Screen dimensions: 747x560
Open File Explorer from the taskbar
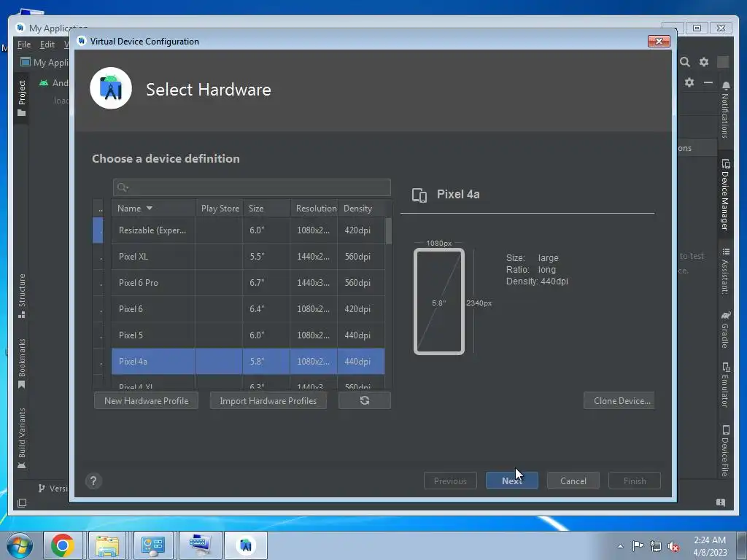click(107, 545)
